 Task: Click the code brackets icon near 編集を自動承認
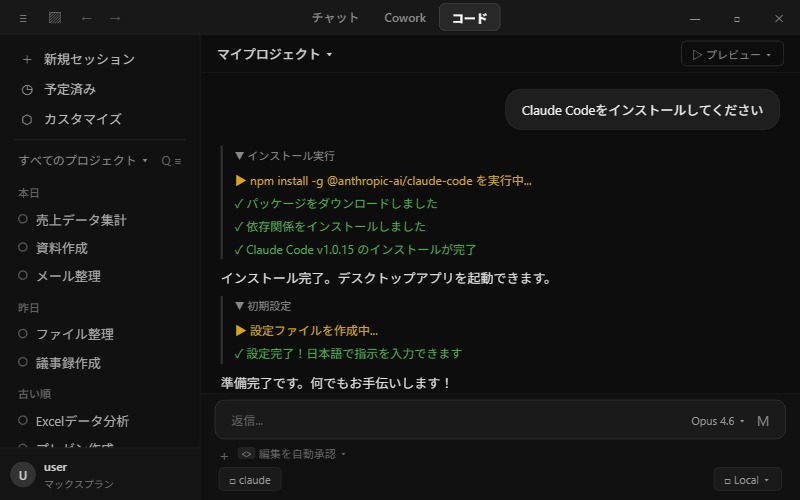click(x=246, y=453)
